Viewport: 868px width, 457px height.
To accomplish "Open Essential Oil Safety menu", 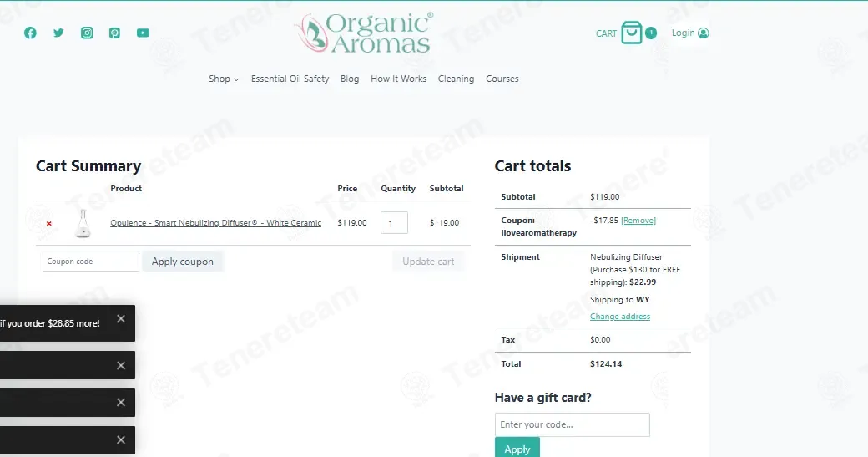I will tap(290, 79).
